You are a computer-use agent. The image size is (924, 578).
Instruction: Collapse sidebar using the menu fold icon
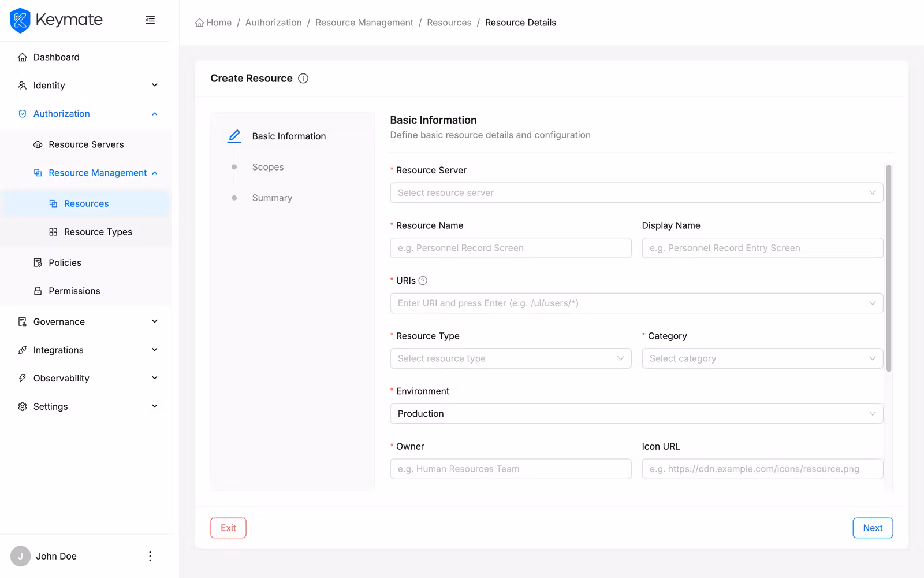click(x=150, y=20)
